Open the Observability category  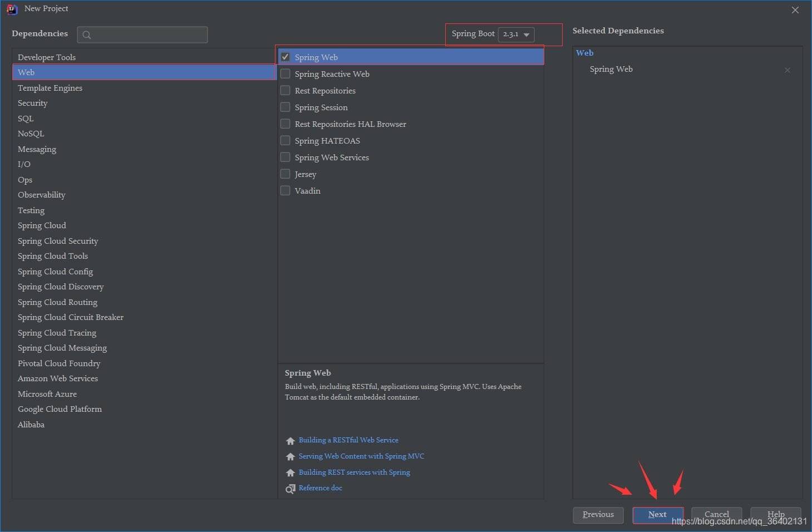(144, 195)
